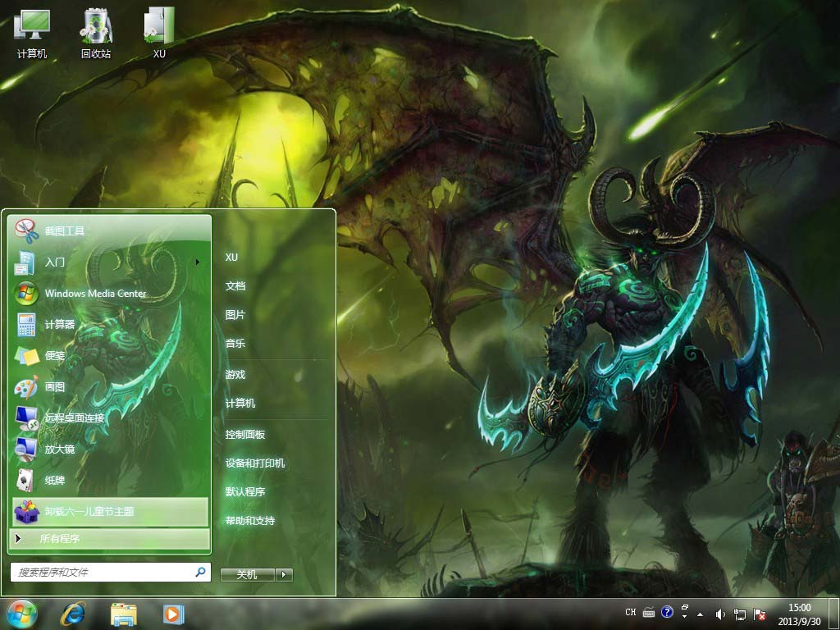The height and width of the screenshot is (630, 840).
Task: Open Control Panel (控制面板) menu entry
Action: pos(245,434)
